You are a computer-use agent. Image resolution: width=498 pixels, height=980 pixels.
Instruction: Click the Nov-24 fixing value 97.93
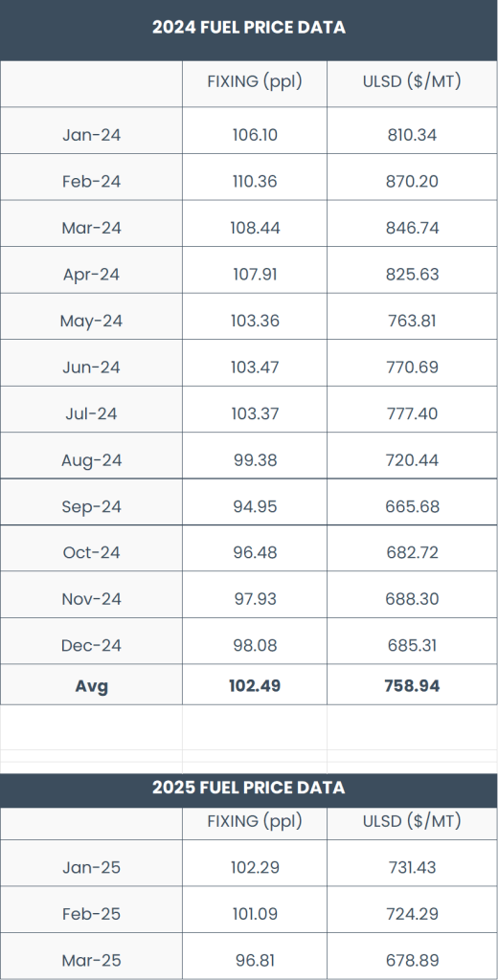tap(255, 599)
